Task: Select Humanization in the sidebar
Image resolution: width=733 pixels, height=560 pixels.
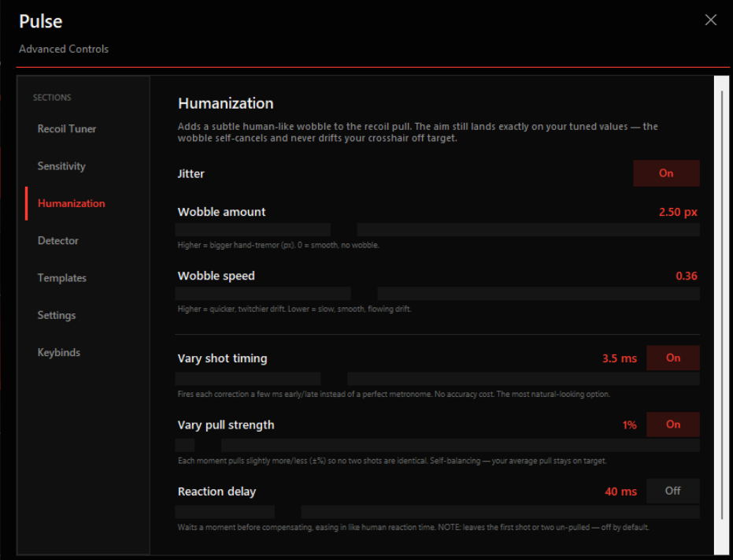Action: coord(72,203)
